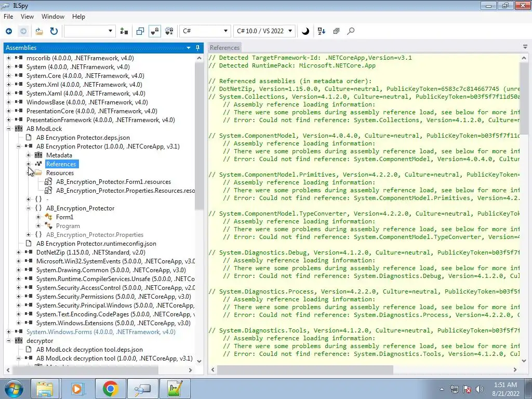Open the Window menu
Screen dimensions: 532x399
[52, 17]
